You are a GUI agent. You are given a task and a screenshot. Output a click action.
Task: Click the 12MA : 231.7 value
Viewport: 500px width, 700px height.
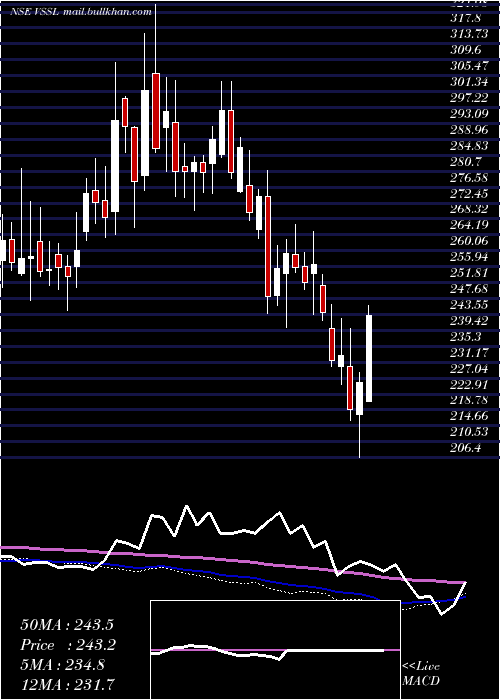(x=67, y=684)
